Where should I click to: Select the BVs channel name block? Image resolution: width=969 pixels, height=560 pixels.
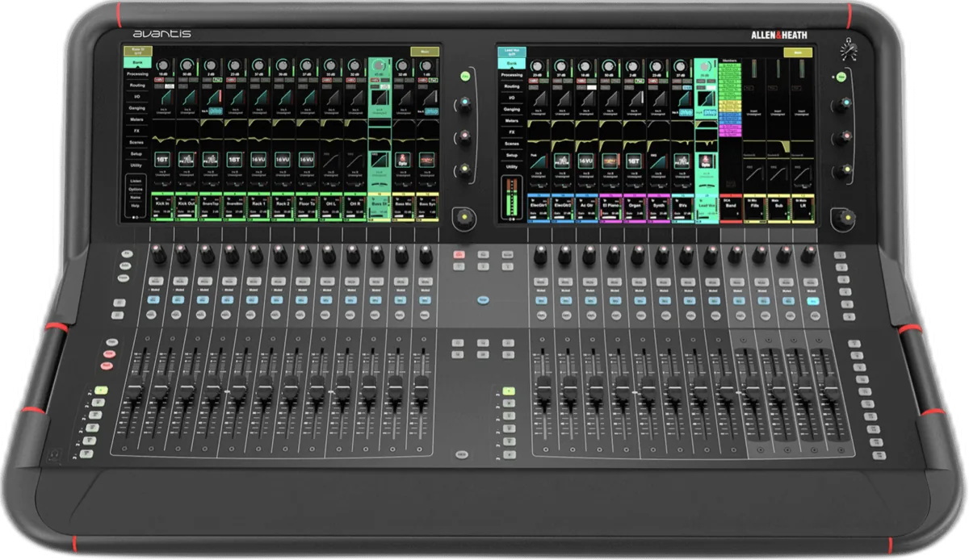(x=682, y=207)
